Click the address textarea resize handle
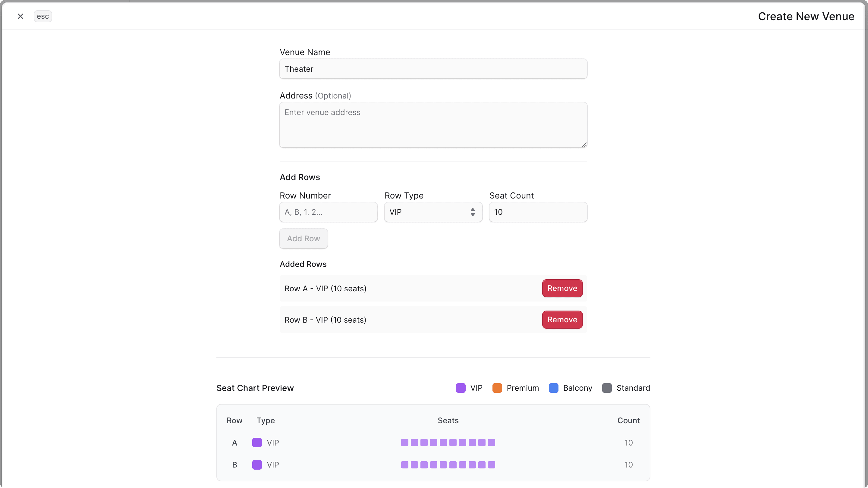Viewport: 868px width, 488px height. click(x=584, y=145)
